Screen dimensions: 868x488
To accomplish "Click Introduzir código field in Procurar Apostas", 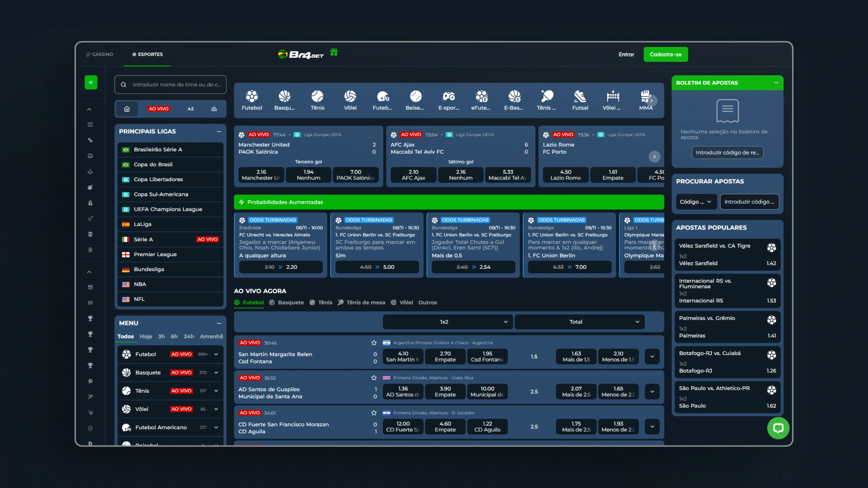I will 749,202.
